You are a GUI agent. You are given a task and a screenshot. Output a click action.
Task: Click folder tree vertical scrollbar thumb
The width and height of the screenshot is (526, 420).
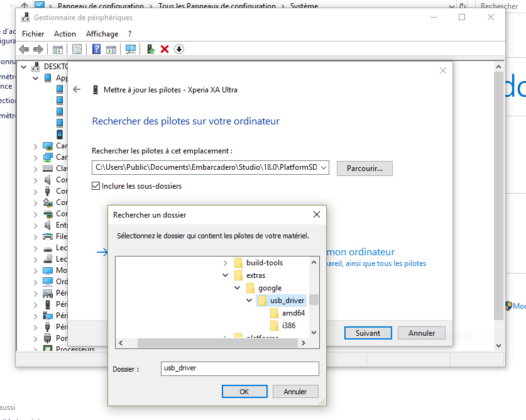click(314, 299)
